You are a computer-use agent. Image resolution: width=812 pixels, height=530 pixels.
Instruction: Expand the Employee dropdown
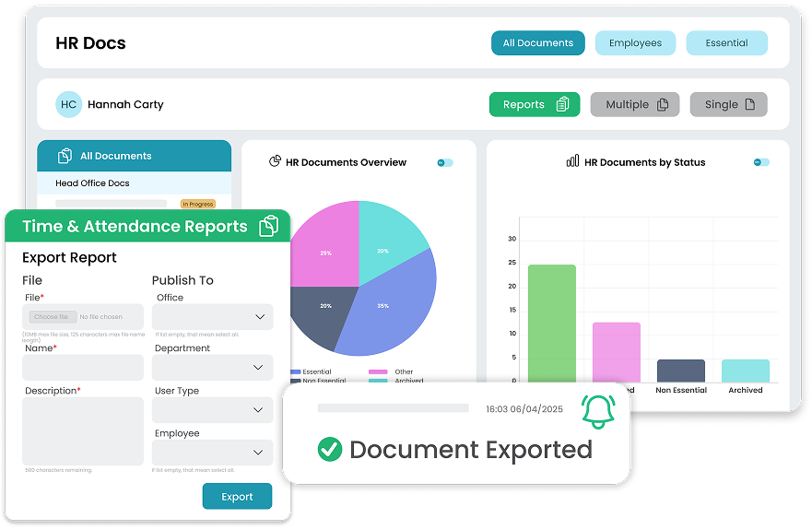(x=212, y=453)
